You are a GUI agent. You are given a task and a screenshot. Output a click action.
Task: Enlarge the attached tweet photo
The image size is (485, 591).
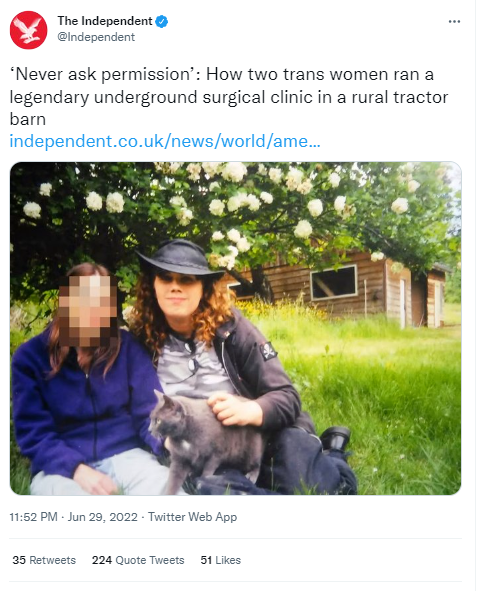point(236,328)
